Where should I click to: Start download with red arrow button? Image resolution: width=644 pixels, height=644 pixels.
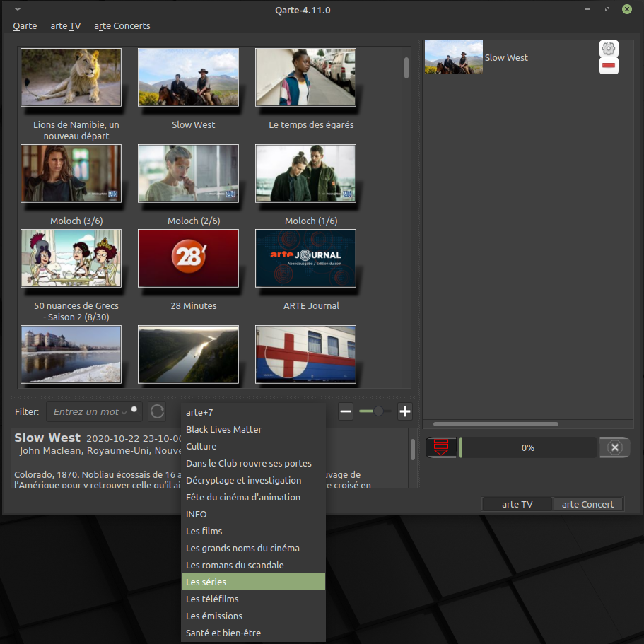[x=441, y=447]
